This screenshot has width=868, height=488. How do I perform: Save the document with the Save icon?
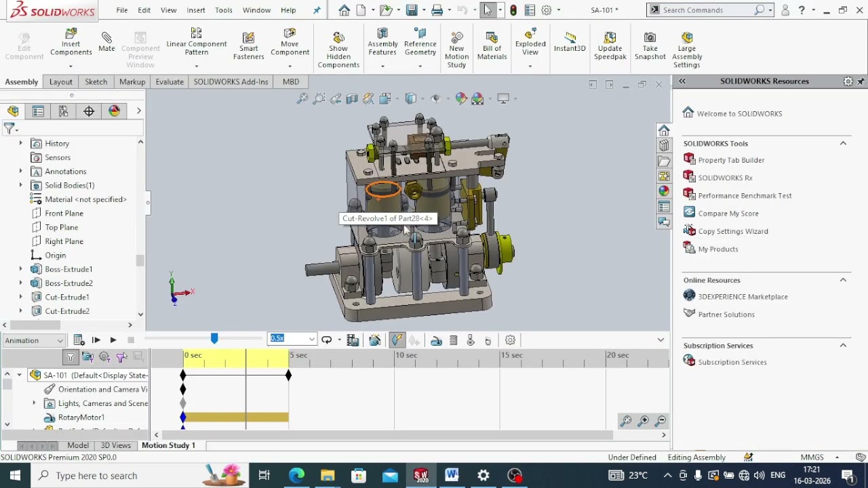coord(411,10)
